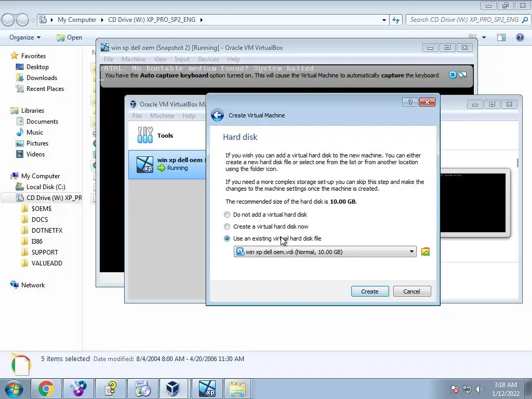Open the View menu in the VM window

pyautogui.click(x=160, y=59)
